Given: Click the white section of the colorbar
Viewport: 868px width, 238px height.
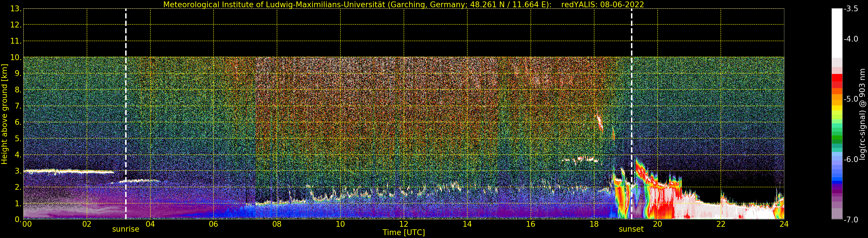Looking at the screenshot, I should click(837, 33).
